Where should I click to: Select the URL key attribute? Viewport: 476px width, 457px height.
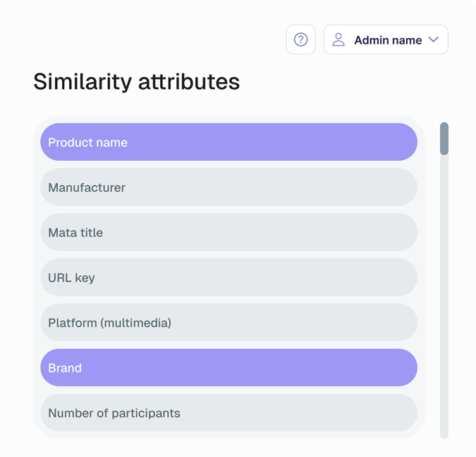228,277
